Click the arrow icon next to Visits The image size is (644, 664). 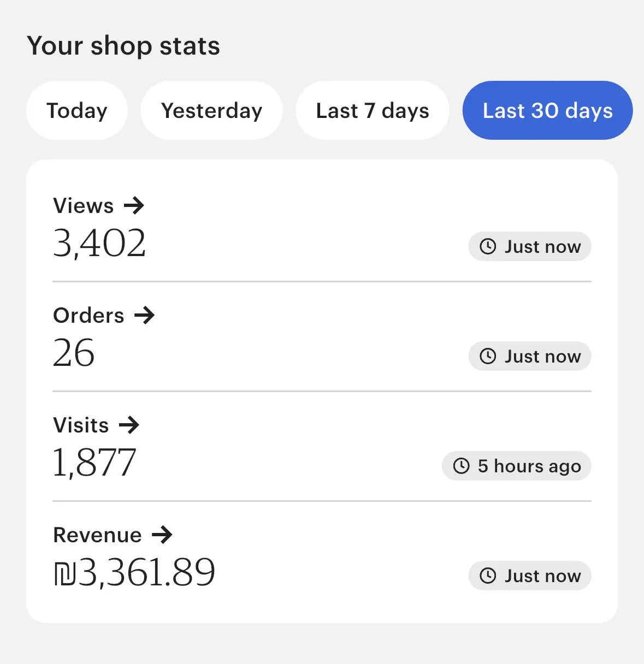[x=129, y=425]
